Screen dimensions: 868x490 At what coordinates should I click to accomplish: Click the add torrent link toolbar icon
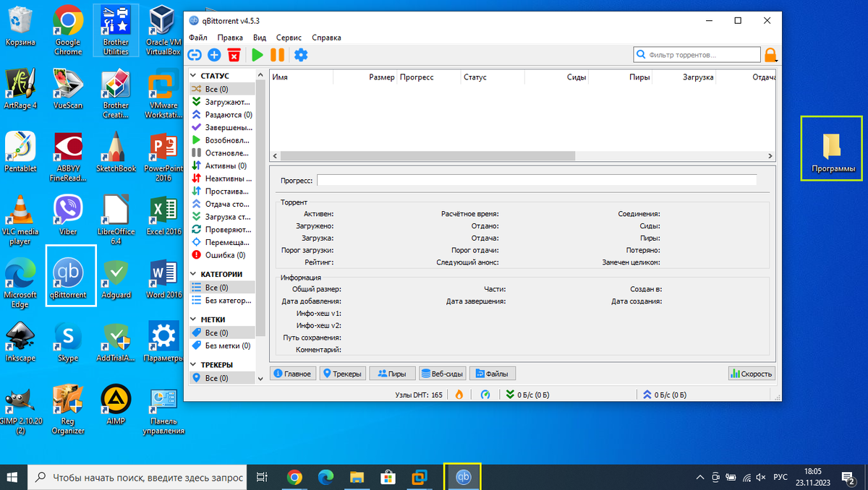[195, 55]
